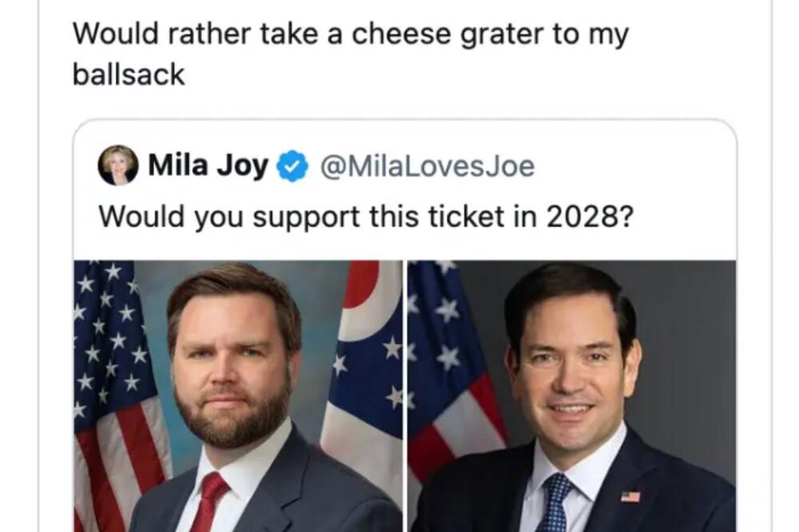Click the blue verified badge
799x532 pixels.
click(x=292, y=166)
